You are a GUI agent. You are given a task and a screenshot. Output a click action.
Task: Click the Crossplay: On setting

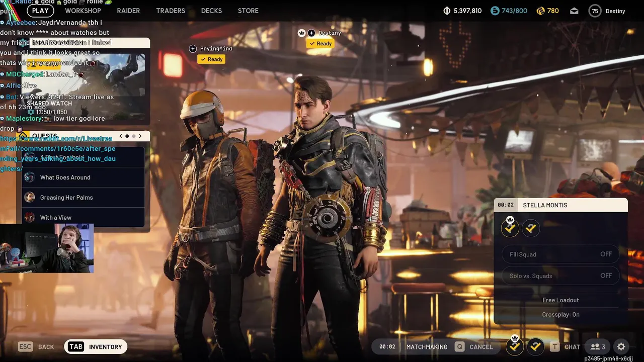coord(560,315)
